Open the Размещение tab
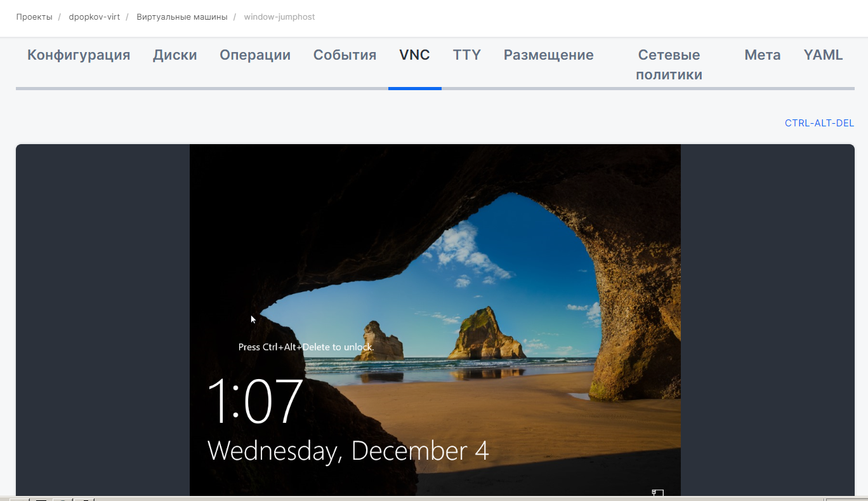 (548, 55)
